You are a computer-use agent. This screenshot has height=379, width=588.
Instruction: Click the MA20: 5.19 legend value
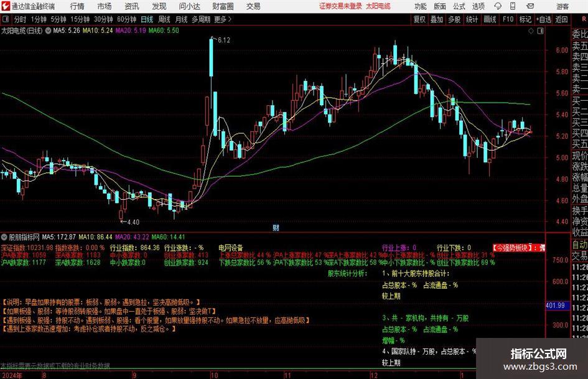click(x=131, y=30)
